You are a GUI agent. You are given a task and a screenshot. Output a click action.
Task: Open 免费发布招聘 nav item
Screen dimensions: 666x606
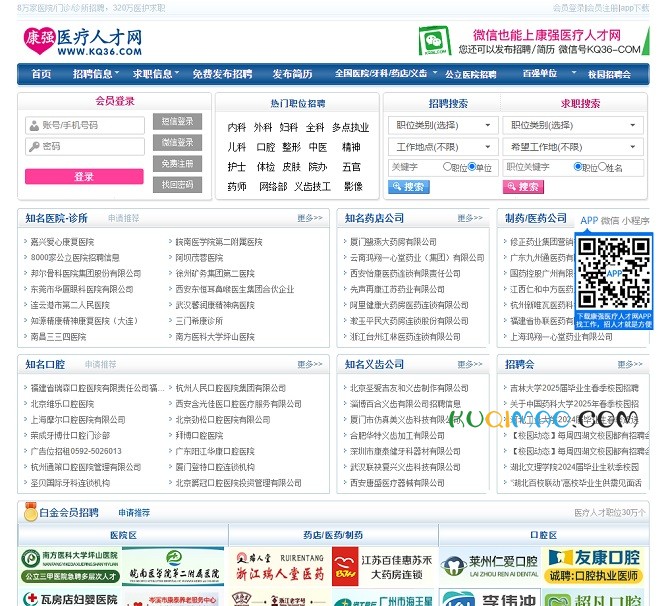coord(222,74)
